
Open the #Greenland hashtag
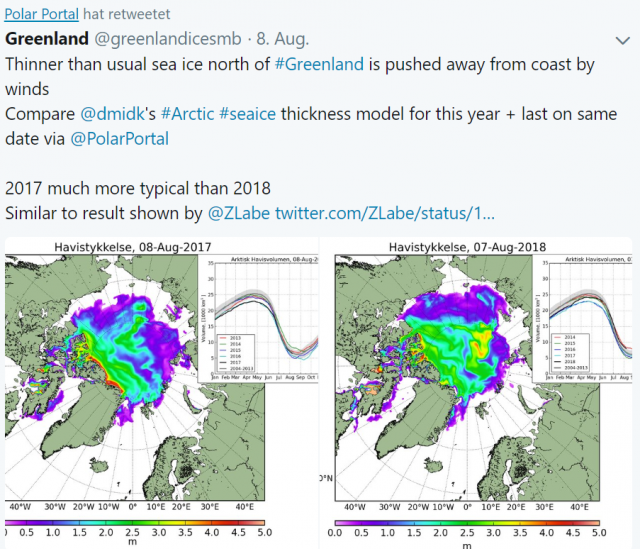pyautogui.click(x=320, y=63)
